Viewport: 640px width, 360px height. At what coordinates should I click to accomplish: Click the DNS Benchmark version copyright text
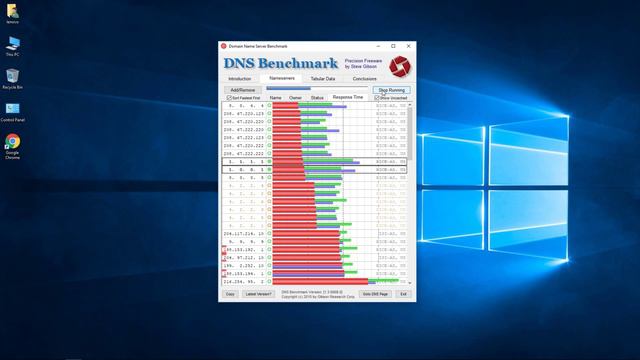point(318,294)
